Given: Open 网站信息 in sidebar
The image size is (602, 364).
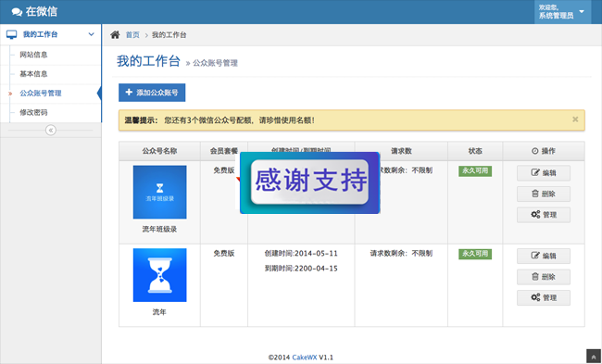Looking at the screenshot, I should (33, 55).
